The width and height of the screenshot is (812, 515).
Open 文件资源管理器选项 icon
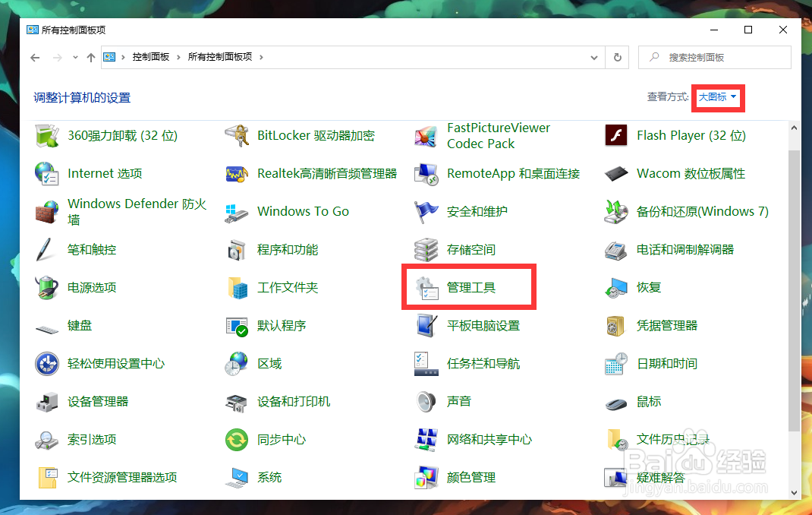47,478
